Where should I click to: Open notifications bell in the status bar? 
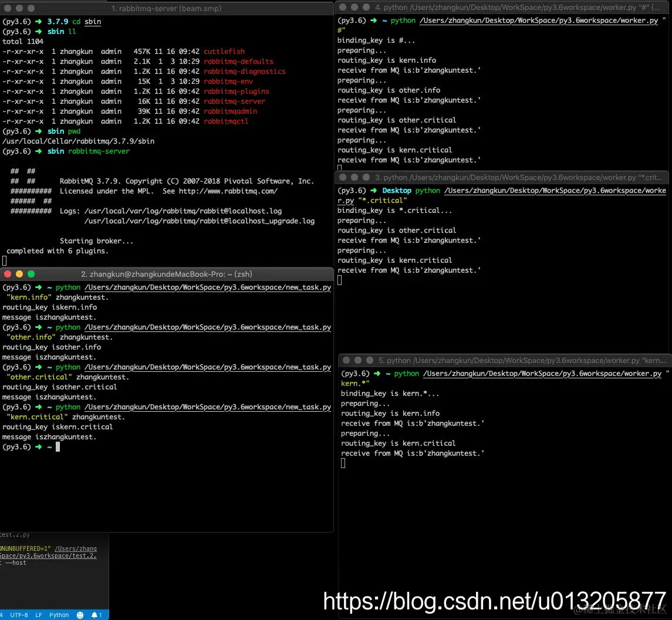click(96, 615)
